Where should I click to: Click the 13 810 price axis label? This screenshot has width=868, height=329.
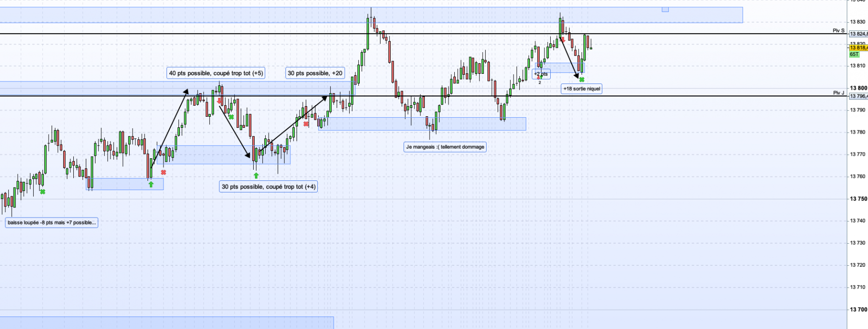[x=857, y=66]
